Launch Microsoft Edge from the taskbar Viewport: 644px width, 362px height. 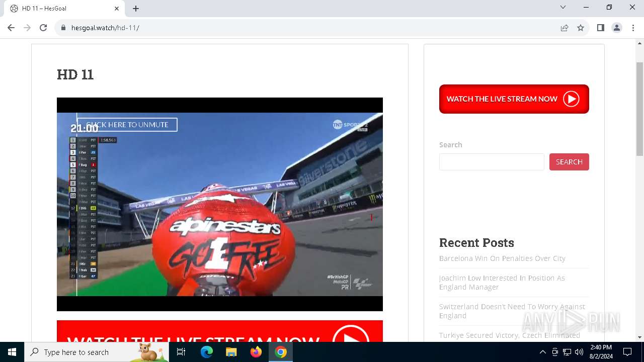tap(207, 352)
